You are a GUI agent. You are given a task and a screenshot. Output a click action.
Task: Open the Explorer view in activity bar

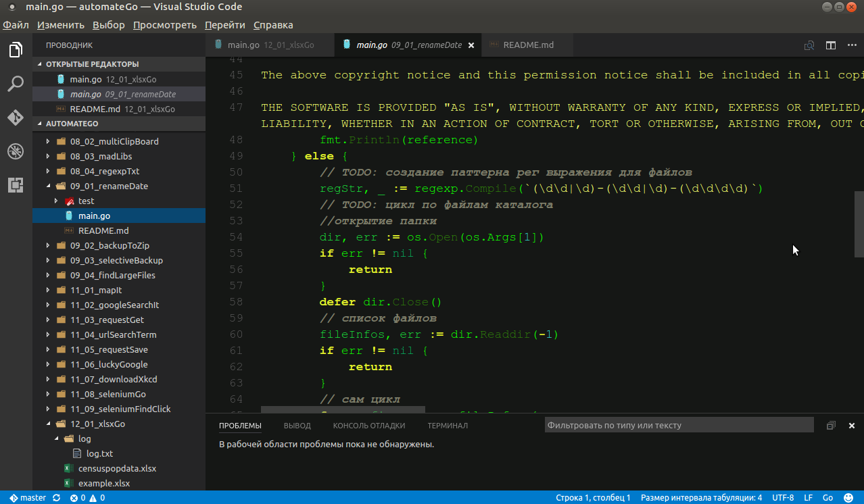pyautogui.click(x=16, y=50)
